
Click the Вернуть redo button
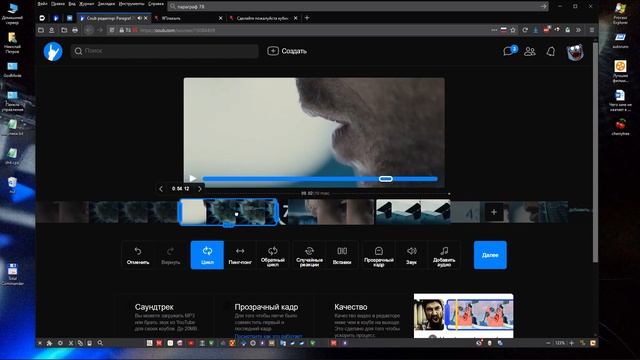[x=171, y=255]
